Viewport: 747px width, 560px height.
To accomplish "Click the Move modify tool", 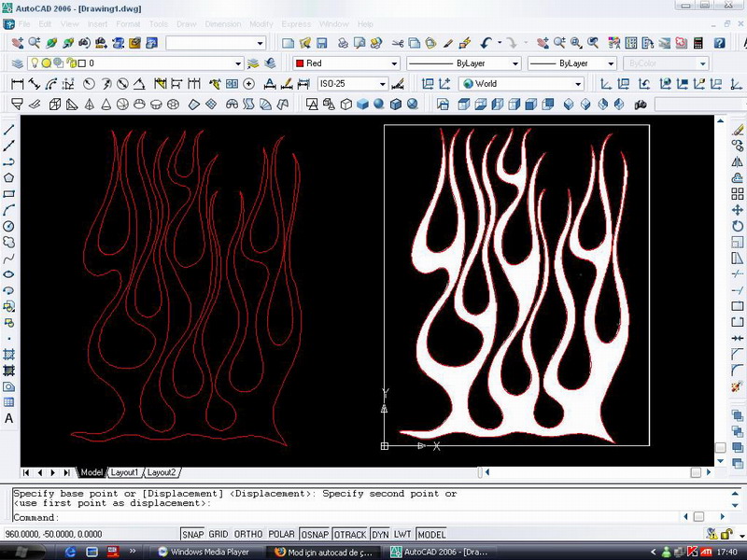I will point(738,210).
